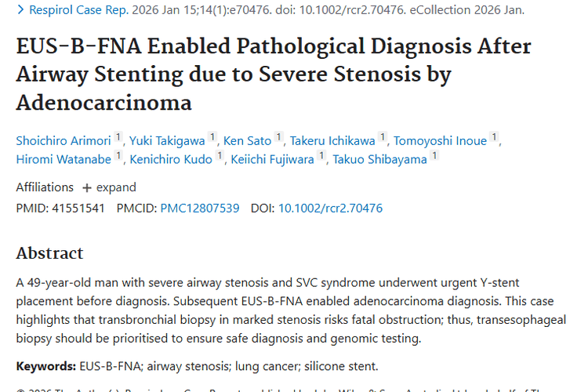
Task: Open author Tomoyoshi Inoue's page
Action: click(441, 140)
